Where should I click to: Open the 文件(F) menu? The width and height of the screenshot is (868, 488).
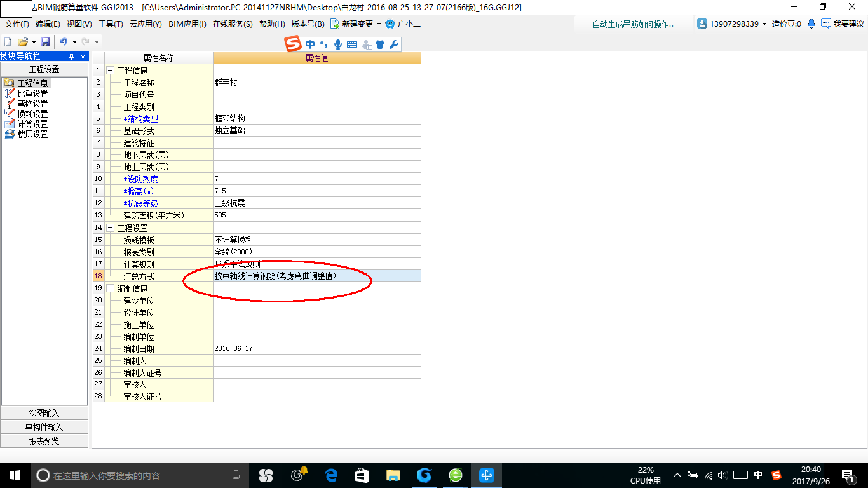17,24
